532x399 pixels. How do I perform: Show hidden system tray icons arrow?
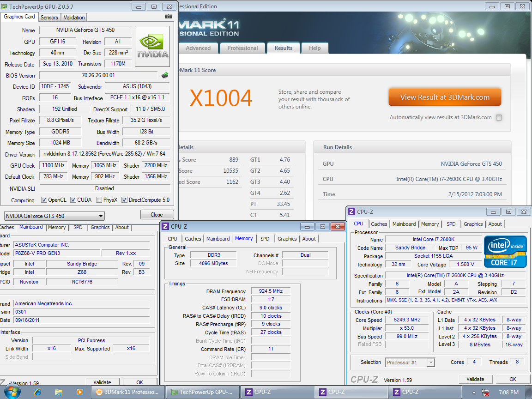tap(474, 393)
